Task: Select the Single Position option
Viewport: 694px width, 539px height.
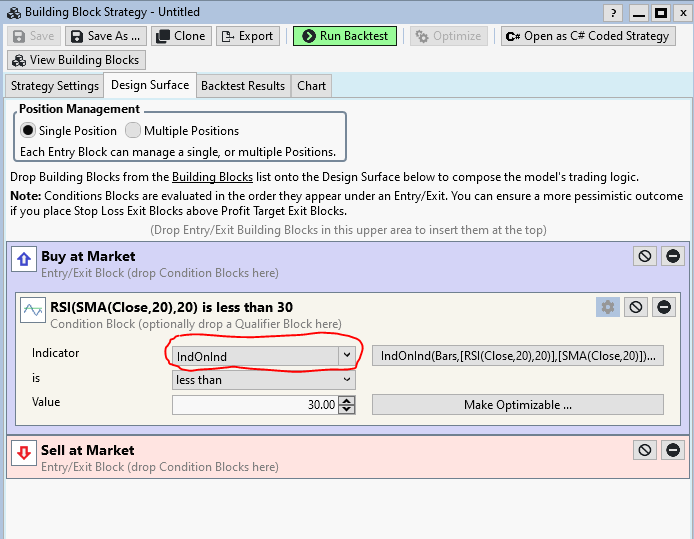Action: point(28,131)
